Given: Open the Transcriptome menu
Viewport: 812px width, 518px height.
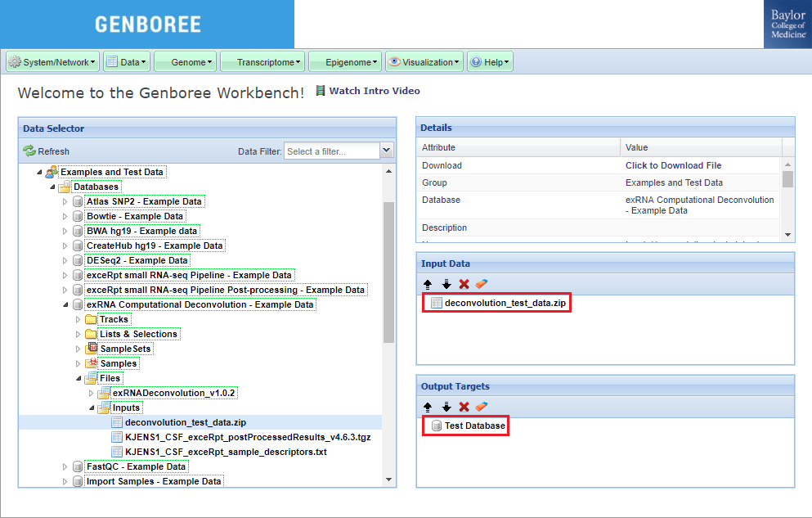Looking at the screenshot, I should [262, 62].
